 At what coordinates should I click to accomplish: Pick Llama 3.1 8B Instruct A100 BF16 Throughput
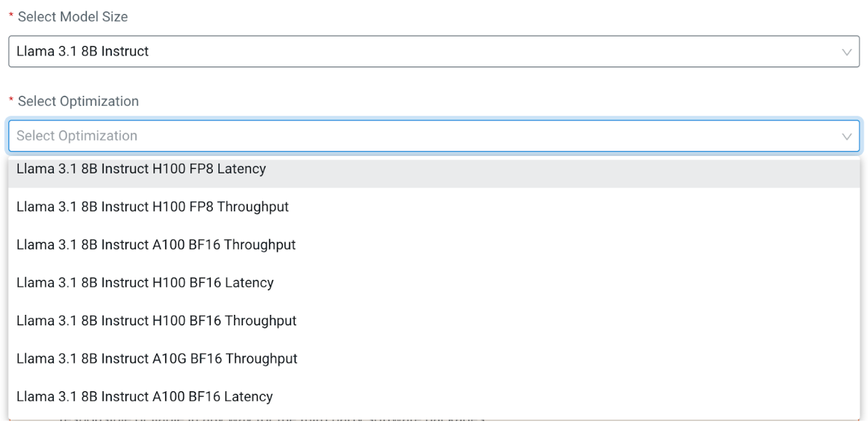156,245
